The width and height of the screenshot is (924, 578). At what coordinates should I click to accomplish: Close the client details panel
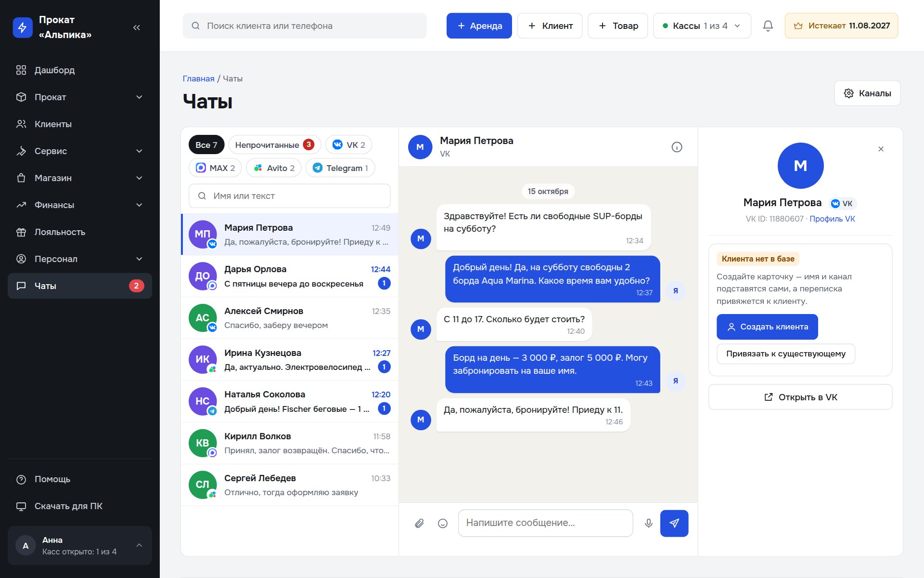[x=881, y=149]
